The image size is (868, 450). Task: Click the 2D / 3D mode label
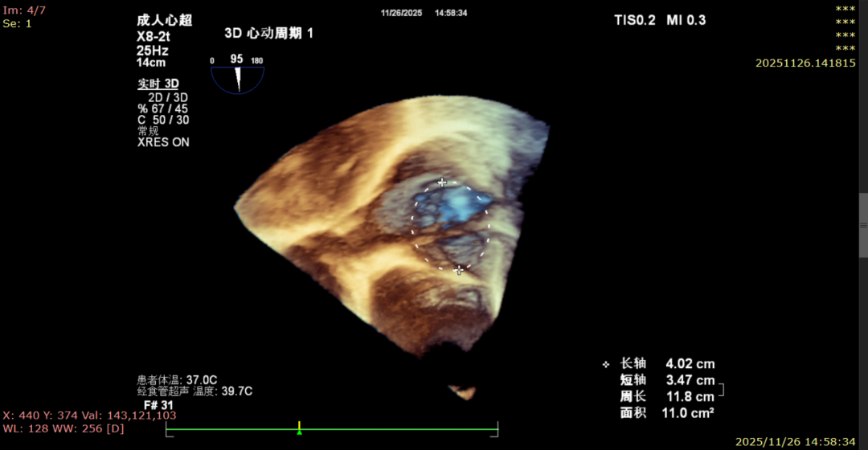168,98
